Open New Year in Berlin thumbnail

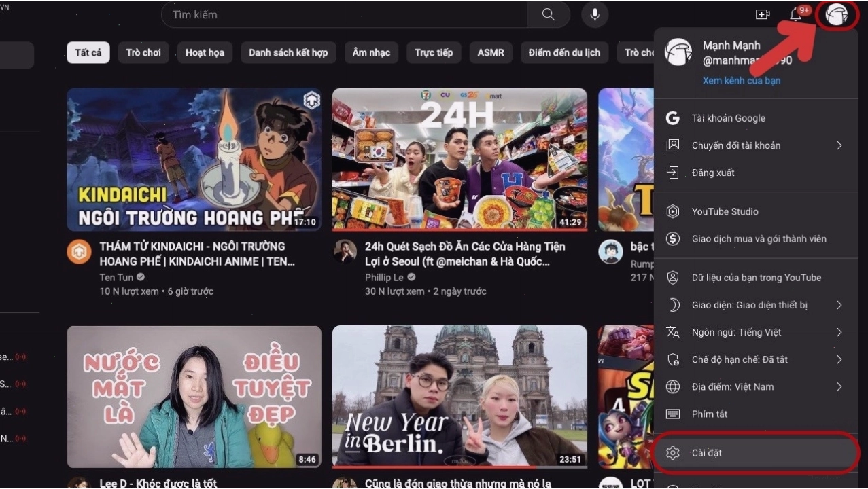[x=459, y=397]
